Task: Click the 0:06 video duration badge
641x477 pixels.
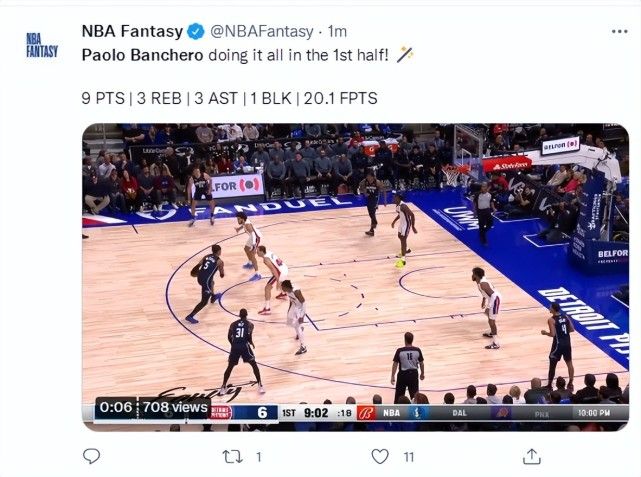Action: (x=116, y=408)
